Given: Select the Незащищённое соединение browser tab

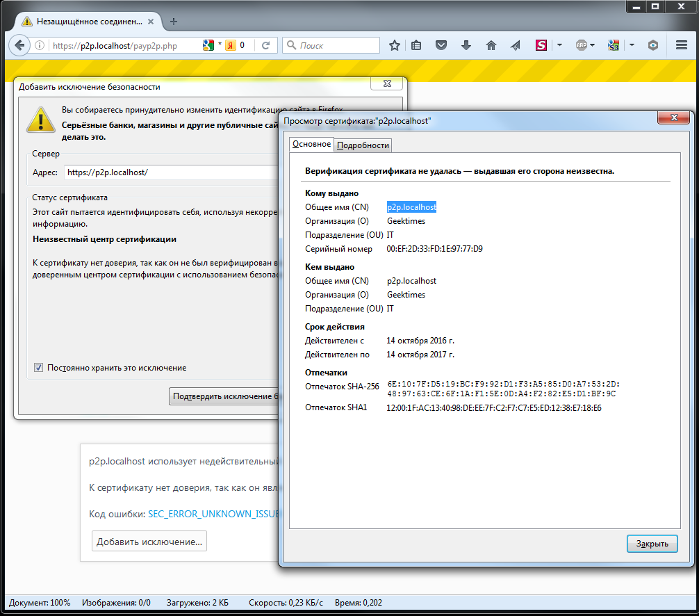Looking at the screenshot, I should (x=89, y=22).
